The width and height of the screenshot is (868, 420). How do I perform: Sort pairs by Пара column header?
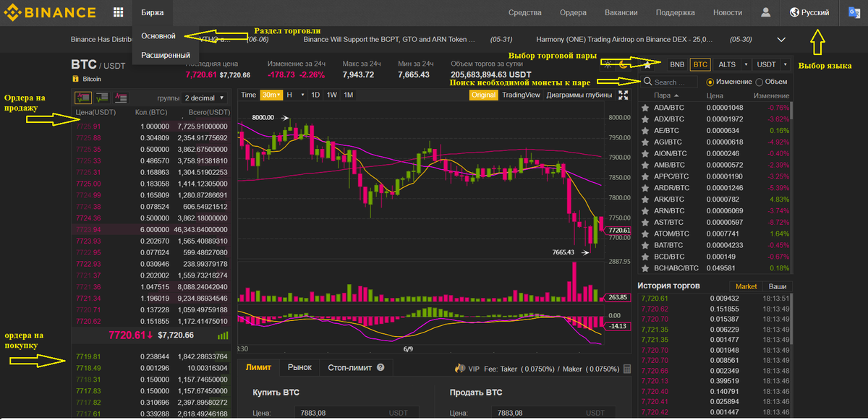click(x=666, y=95)
